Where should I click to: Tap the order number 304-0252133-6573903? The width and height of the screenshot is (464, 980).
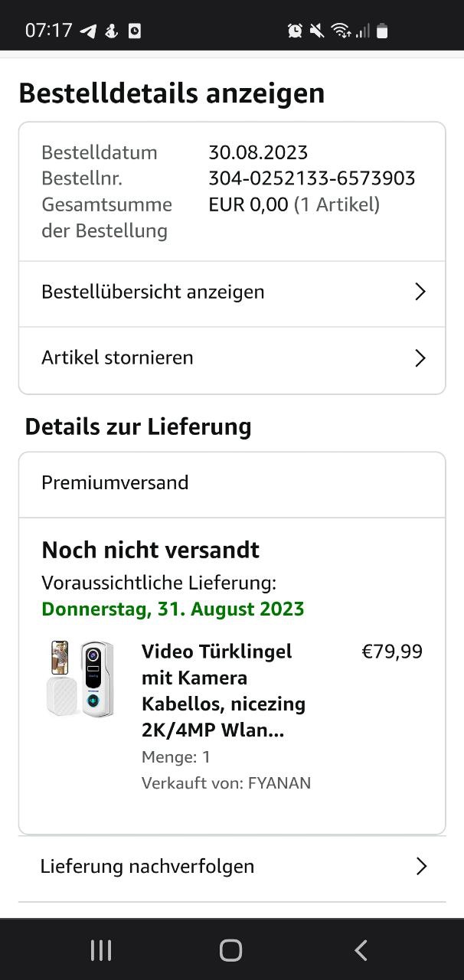click(312, 178)
